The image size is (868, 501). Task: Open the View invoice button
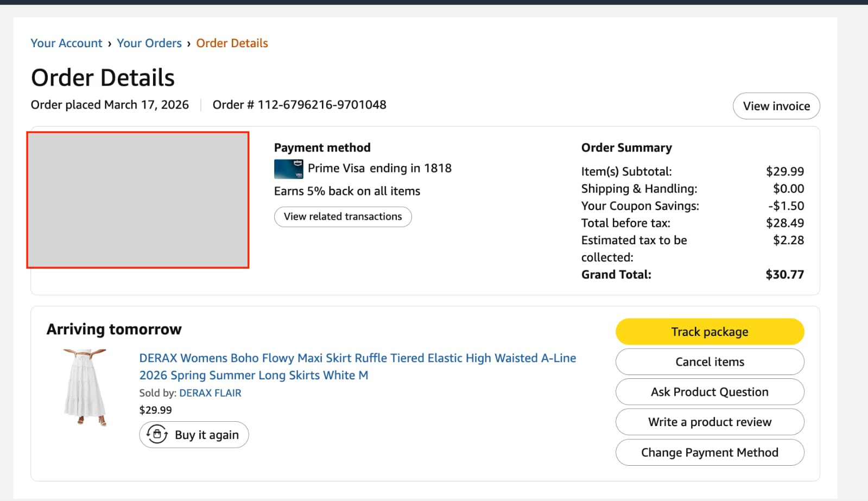(776, 106)
